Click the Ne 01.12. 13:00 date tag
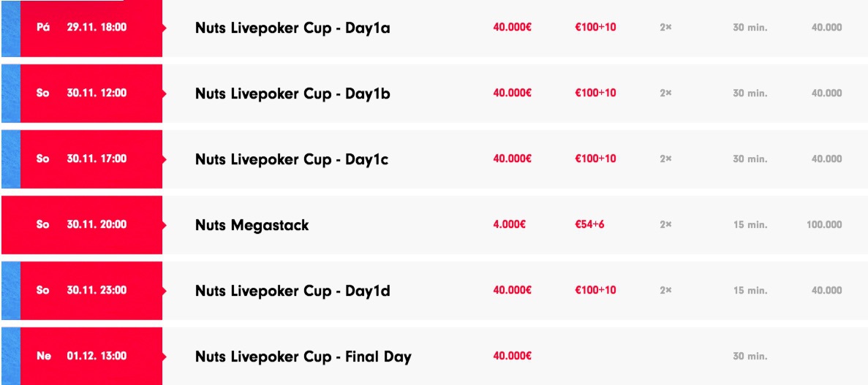Image resolution: width=868 pixels, height=385 pixels. tap(91, 356)
